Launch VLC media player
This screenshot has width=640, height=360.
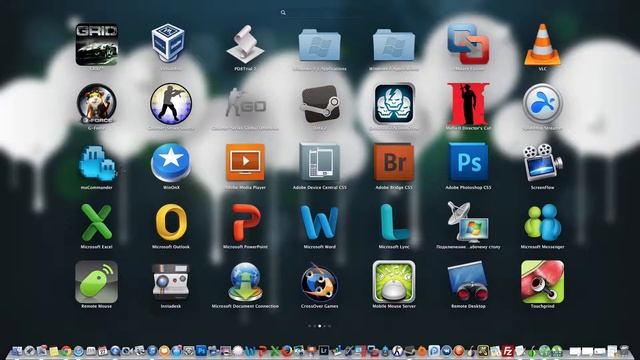(542, 45)
